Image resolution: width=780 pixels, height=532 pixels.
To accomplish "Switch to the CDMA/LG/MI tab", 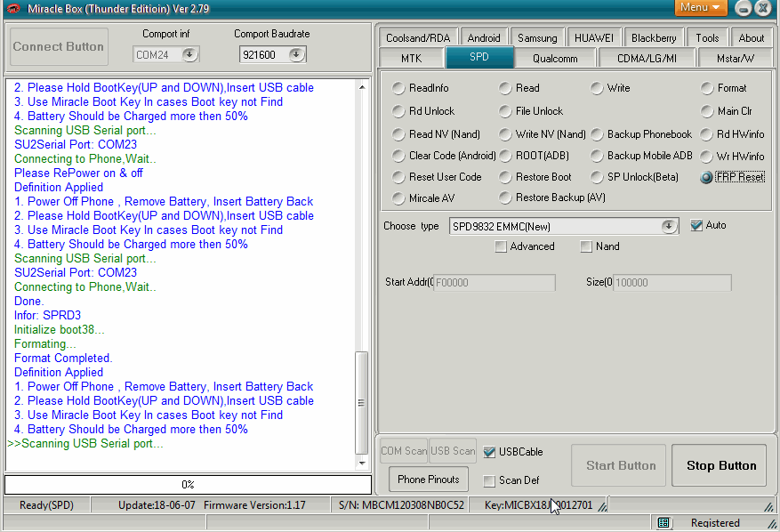I will point(647,58).
